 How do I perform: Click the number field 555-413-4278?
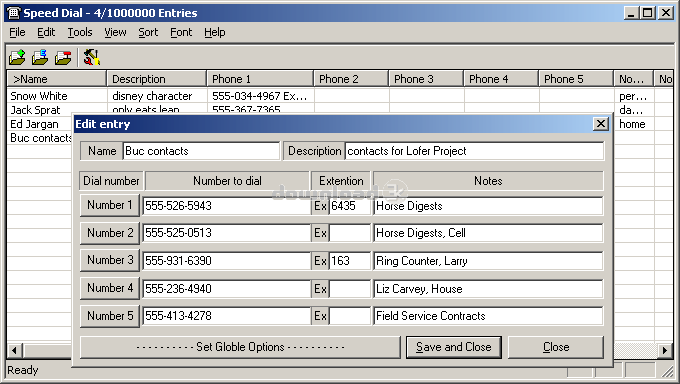[x=226, y=316]
